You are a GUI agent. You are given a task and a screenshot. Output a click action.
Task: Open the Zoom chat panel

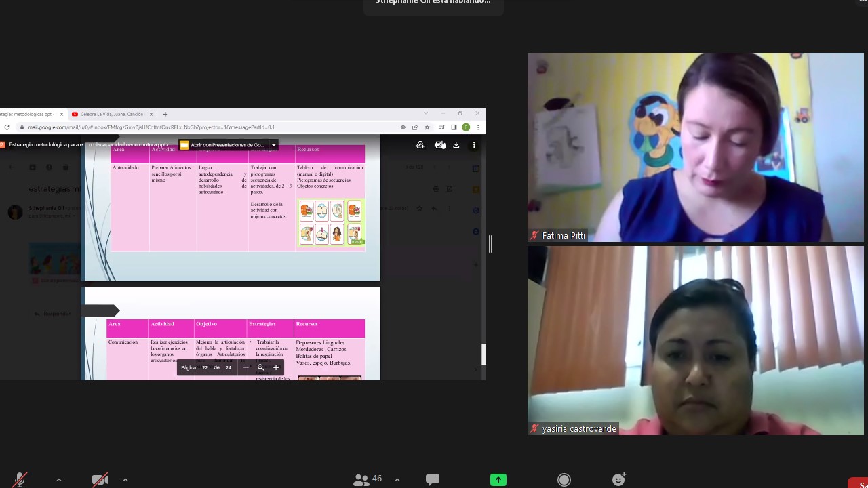point(433,479)
